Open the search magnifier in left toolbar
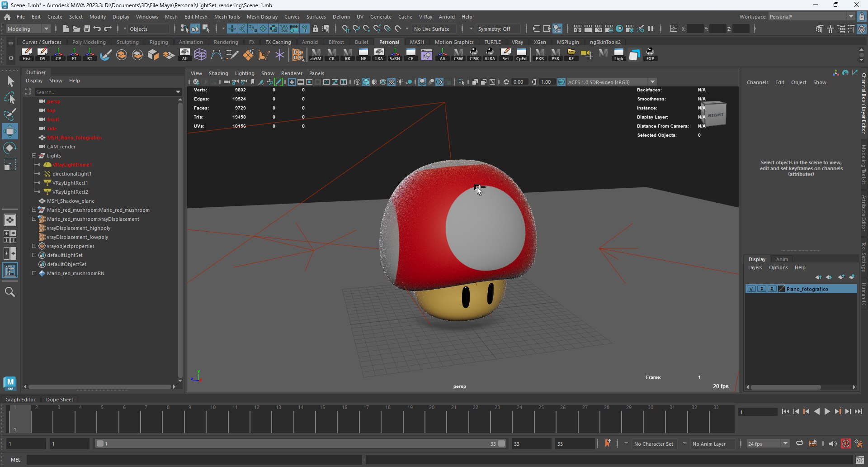The height and width of the screenshot is (467, 868). [10, 292]
